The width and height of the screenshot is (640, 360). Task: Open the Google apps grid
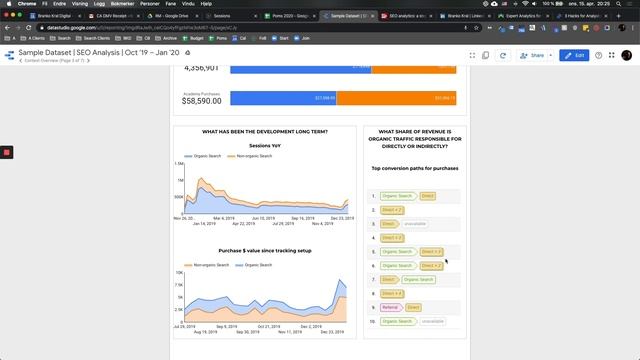coord(611,55)
